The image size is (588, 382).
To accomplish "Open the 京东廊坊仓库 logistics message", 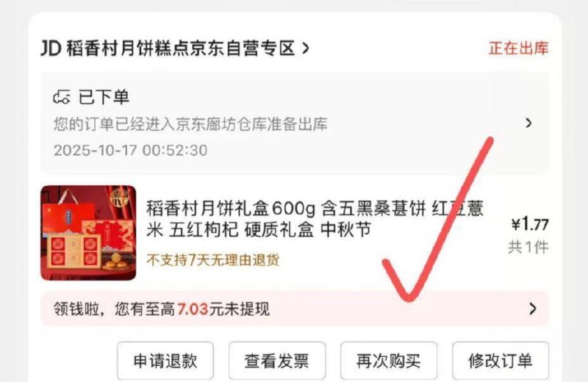I will click(190, 124).
